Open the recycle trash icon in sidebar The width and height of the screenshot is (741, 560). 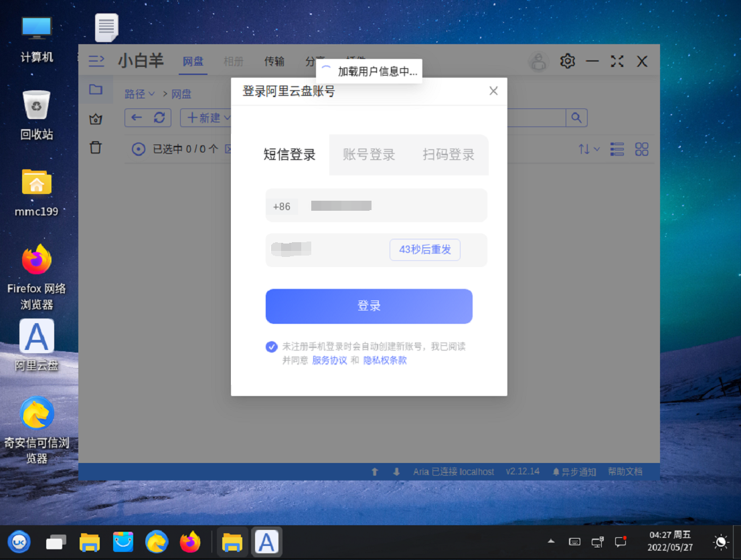click(x=96, y=148)
